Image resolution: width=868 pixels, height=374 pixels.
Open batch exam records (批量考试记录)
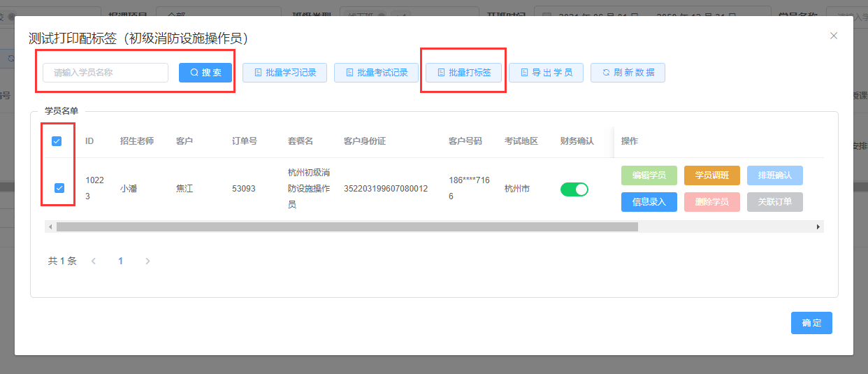(x=376, y=73)
